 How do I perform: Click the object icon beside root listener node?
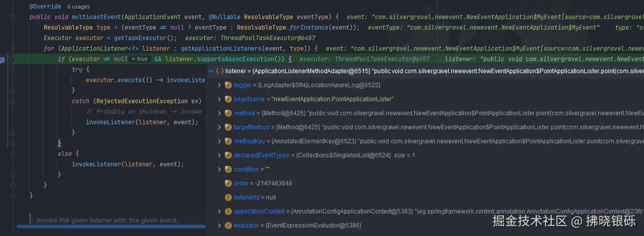coord(219,71)
